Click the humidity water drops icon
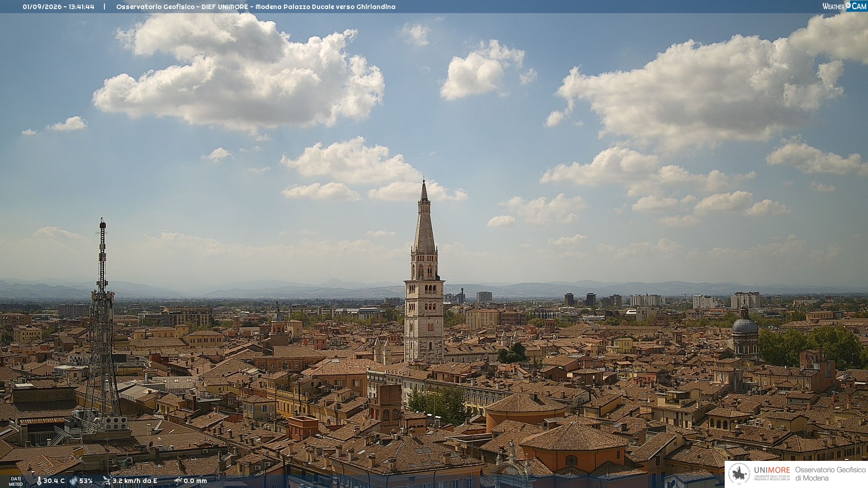The height and width of the screenshot is (488, 868). pos(73,481)
